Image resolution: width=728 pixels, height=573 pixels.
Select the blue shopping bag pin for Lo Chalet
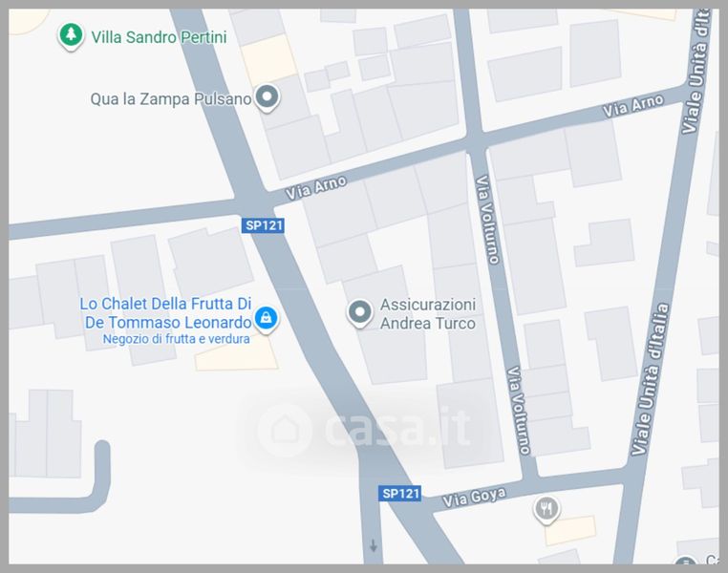tap(266, 319)
